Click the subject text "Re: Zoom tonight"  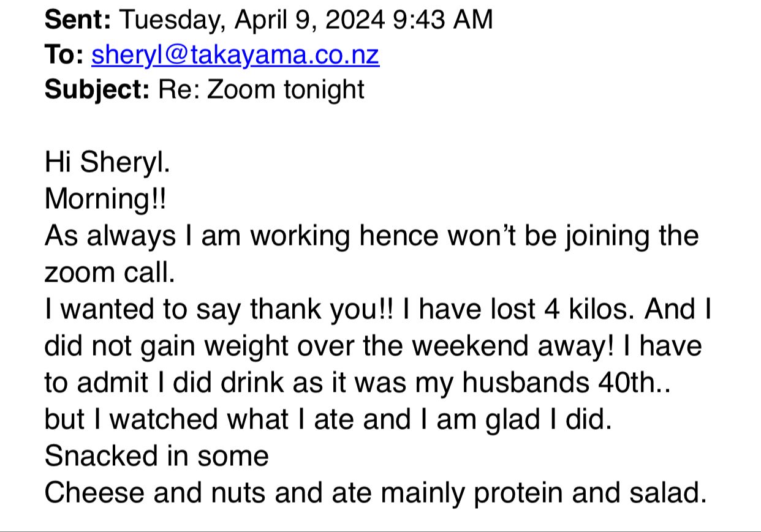(x=261, y=90)
